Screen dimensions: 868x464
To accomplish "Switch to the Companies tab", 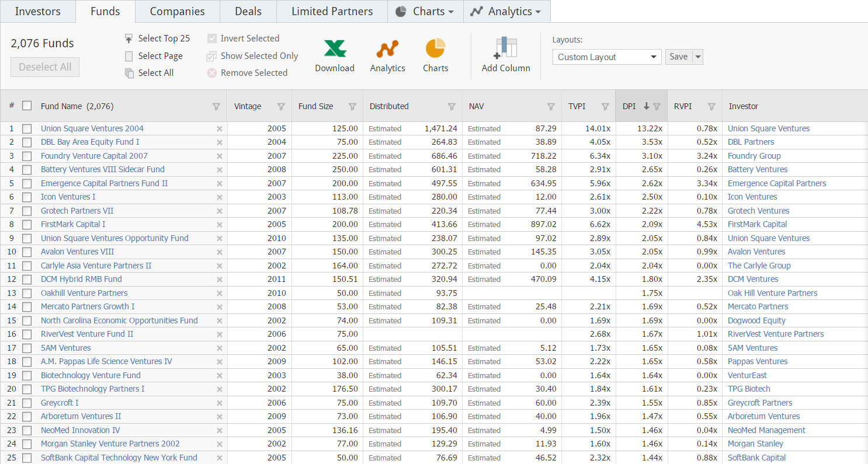I will 178,11.
